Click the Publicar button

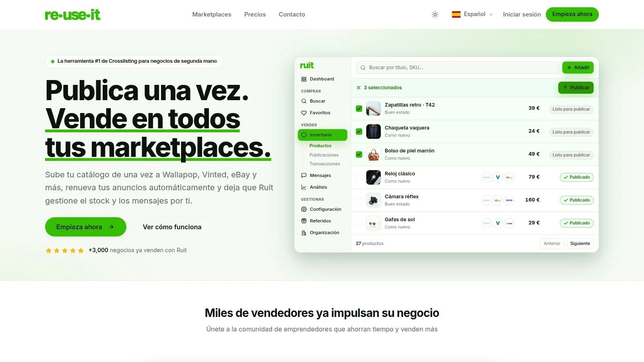(576, 88)
